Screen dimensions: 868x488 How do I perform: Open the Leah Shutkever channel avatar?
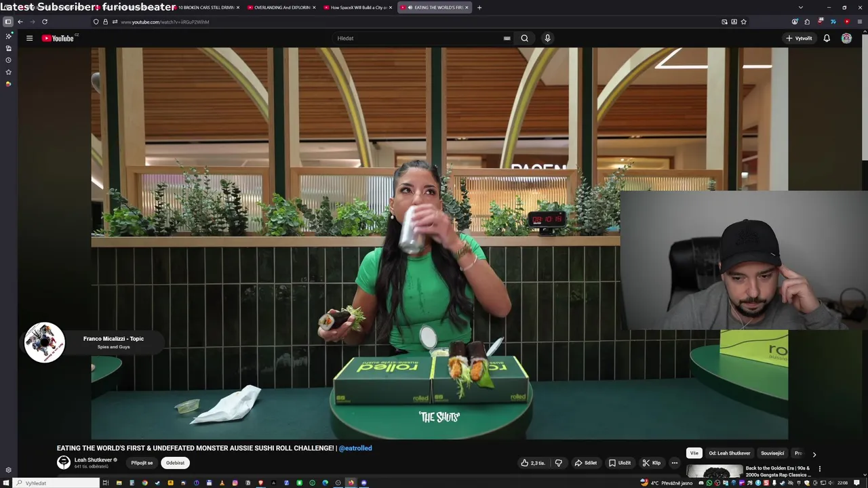pos(64,462)
